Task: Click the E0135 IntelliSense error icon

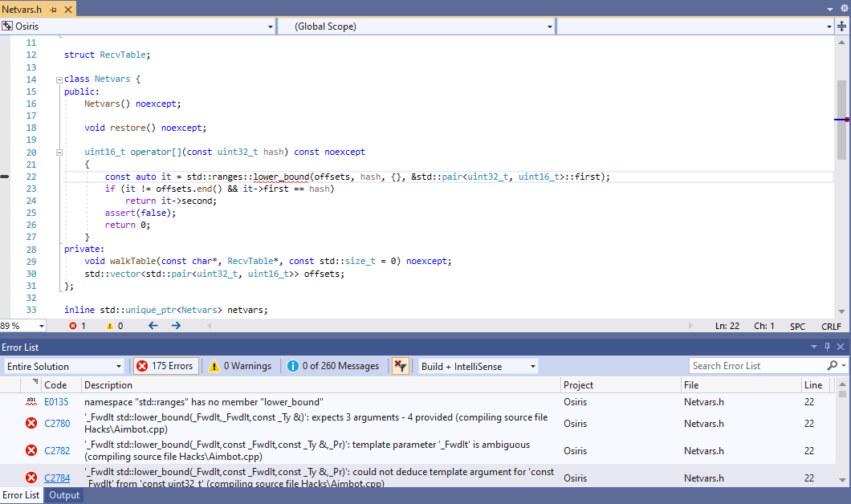Action: click(x=31, y=402)
